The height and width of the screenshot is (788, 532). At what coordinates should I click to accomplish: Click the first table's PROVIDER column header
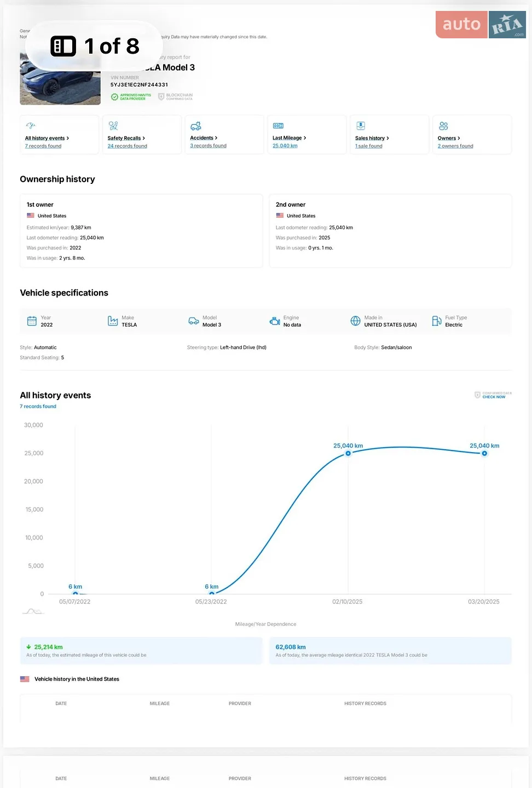(x=240, y=704)
